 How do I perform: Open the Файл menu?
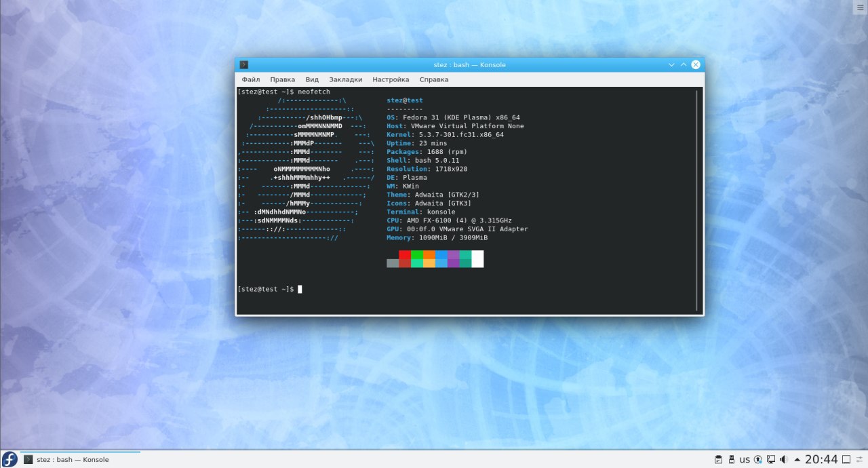pyautogui.click(x=251, y=79)
